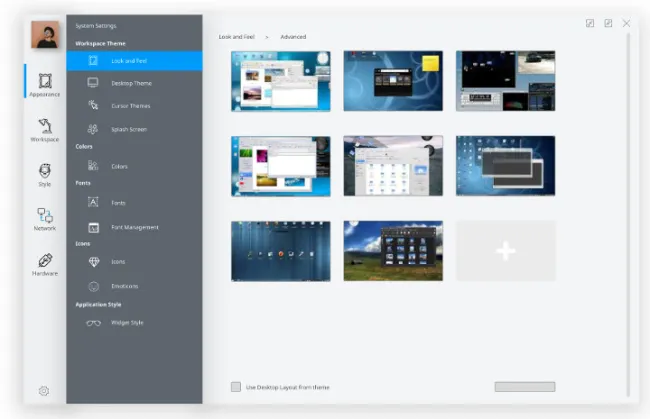Click the System Settings title text
Screen dimensions: 650x419
[x=96, y=26]
